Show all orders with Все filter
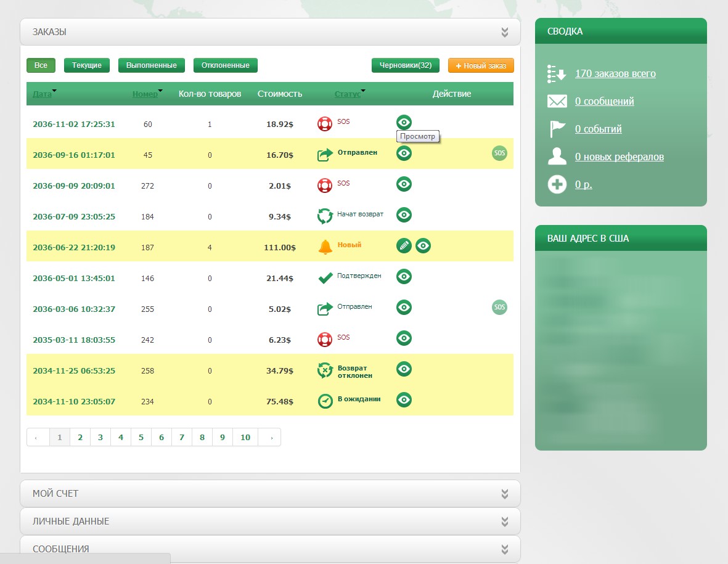 point(41,65)
